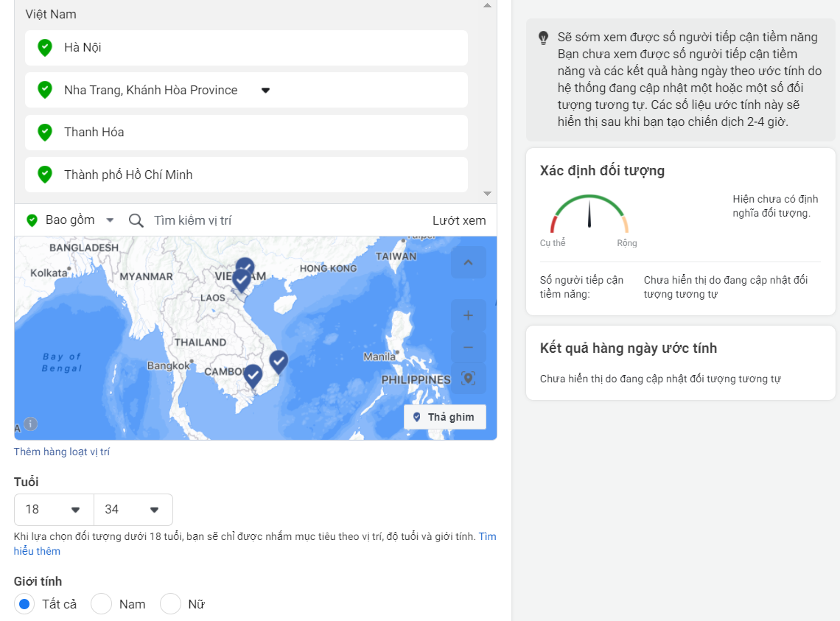
Task: Click the Việt Nam country heading
Action: click(51, 15)
